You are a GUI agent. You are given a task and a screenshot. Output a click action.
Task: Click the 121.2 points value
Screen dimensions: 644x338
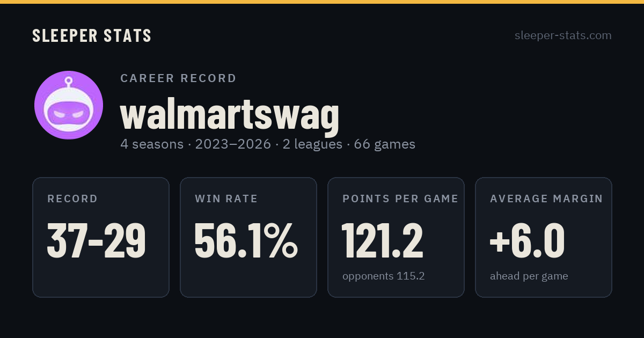(x=383, y=241)
